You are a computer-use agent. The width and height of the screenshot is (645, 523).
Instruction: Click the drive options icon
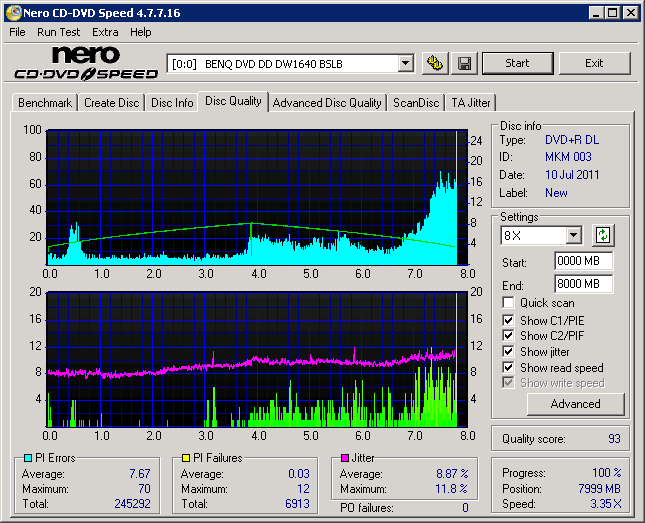434,63
